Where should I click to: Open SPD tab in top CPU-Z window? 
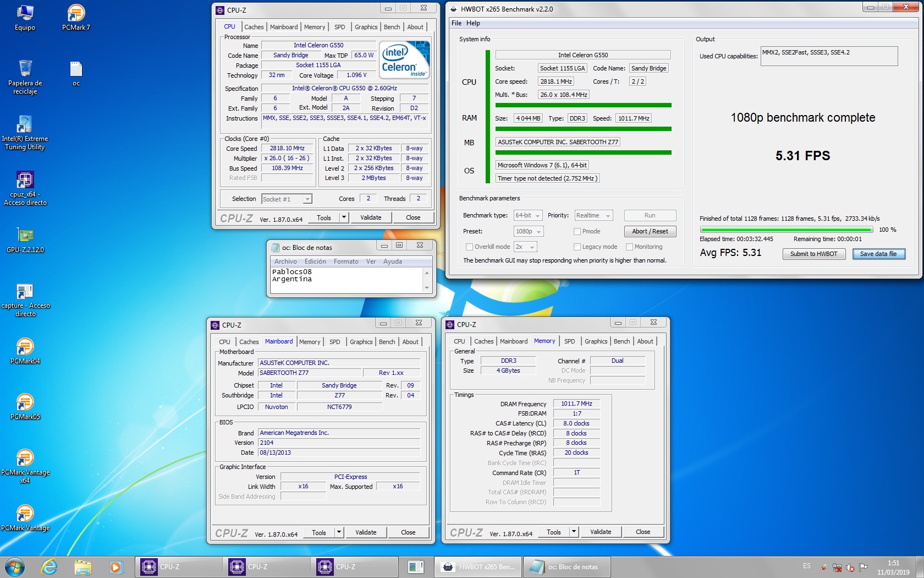(x=339, y=27)
